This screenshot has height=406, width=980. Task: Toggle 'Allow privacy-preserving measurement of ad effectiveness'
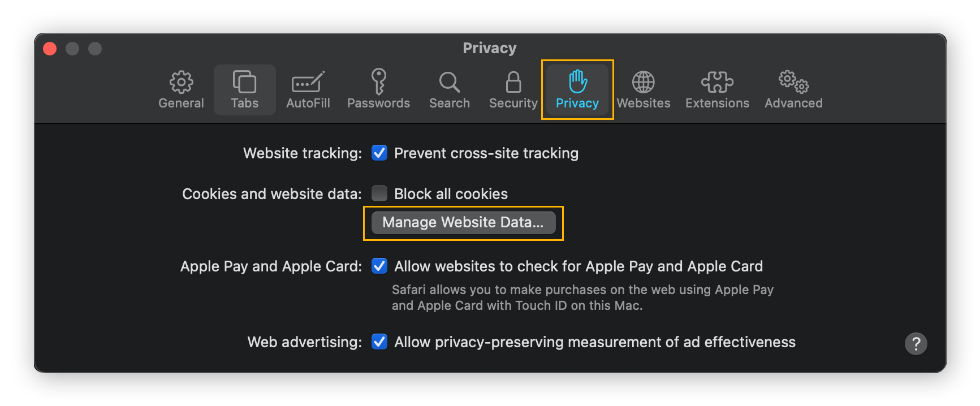(379, 342)
